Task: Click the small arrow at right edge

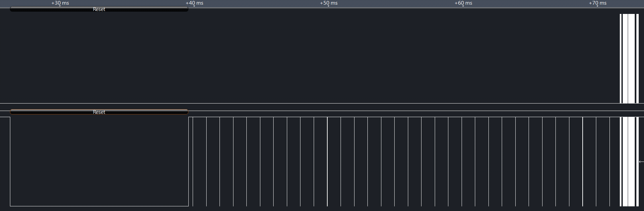Action: pos(641,162)
